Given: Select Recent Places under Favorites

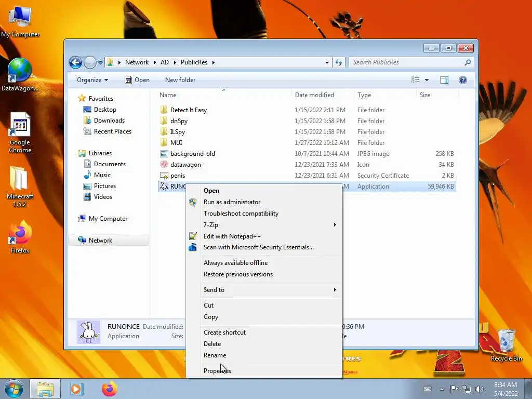Looking at the screenshot, I should [112, 131].
